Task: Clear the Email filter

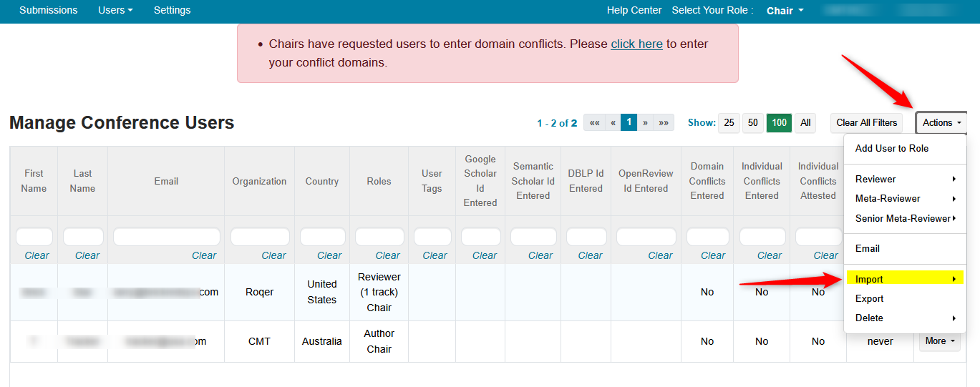Action: pos(204,255)
